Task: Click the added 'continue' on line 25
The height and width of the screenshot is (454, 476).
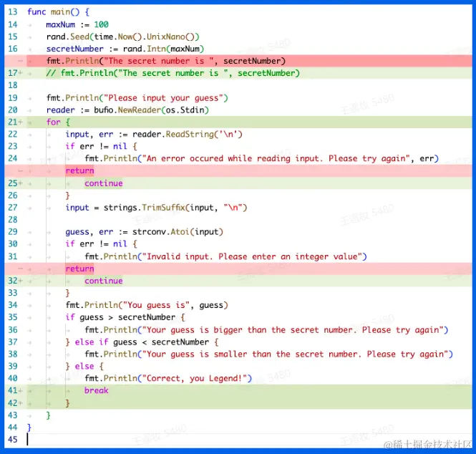Action: pyautogui.click(x=104, y=183)
